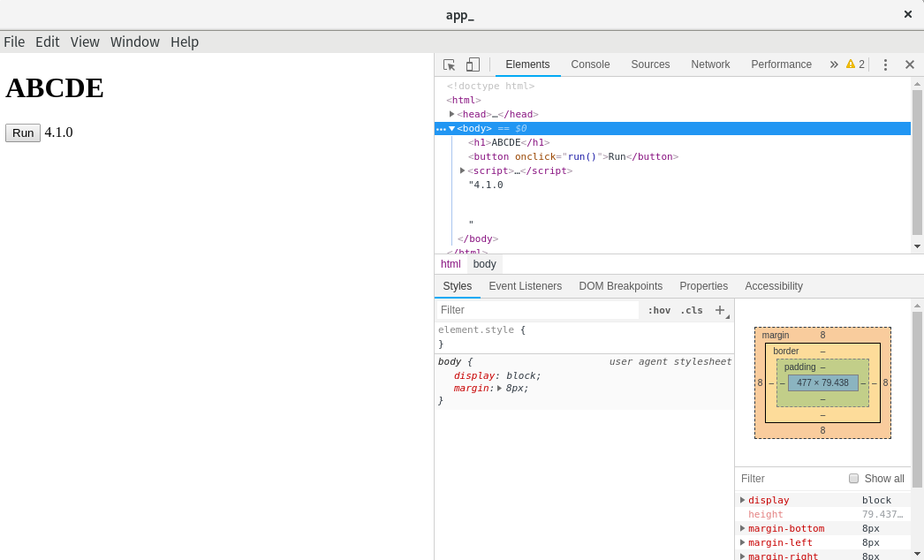Screen dimensions: 924x560
Task: Click the doctype html line
Action: (490, 86)
